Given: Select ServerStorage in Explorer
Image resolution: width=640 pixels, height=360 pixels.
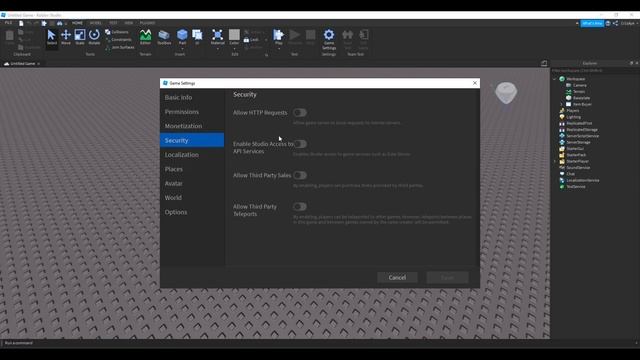Looking at the screenshot, I should point(575,142).
